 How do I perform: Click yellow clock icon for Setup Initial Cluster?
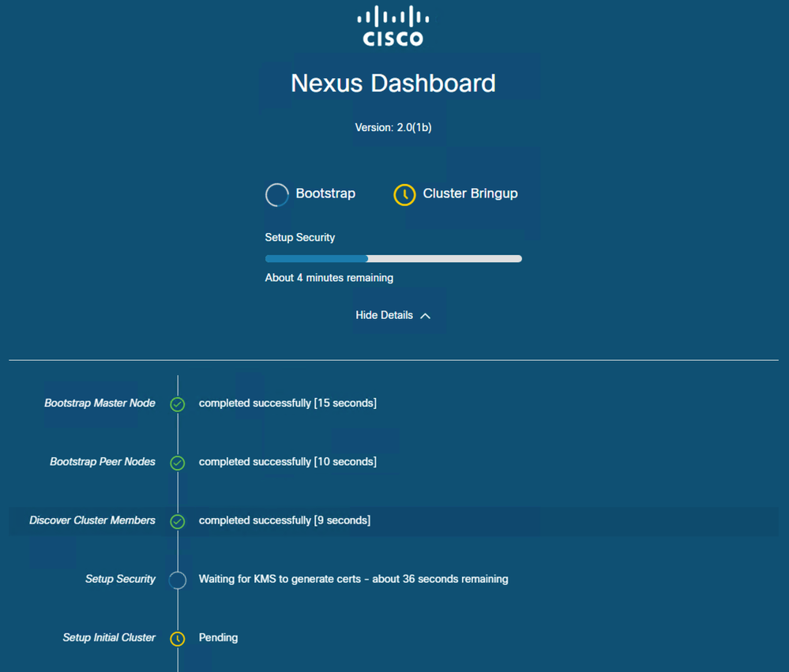[178, 639]
